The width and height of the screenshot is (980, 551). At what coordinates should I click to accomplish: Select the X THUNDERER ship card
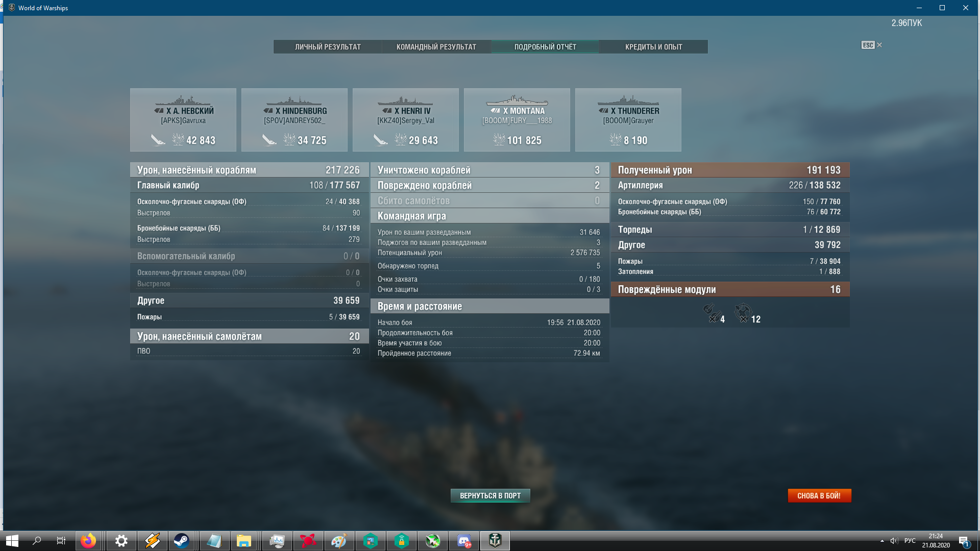click(628, 120)
